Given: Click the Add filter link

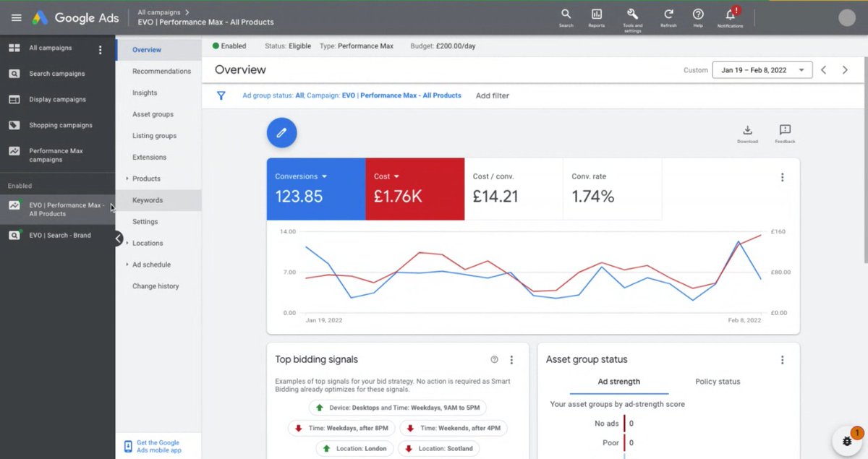Looking at the screenshot, I should pyautogui.click(x=492, y=95).
